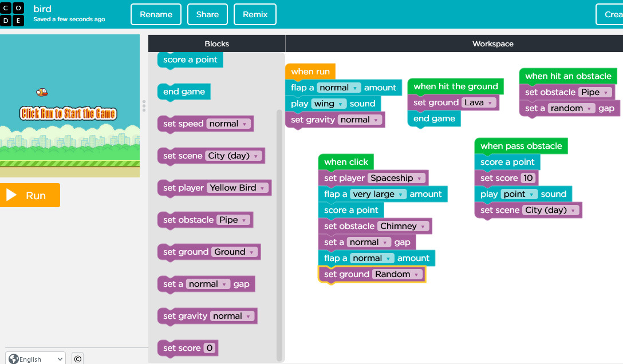623x364 pixels.
Task: Open City (day) dropdown under when pass obstacle
Action: click(551, 210)
